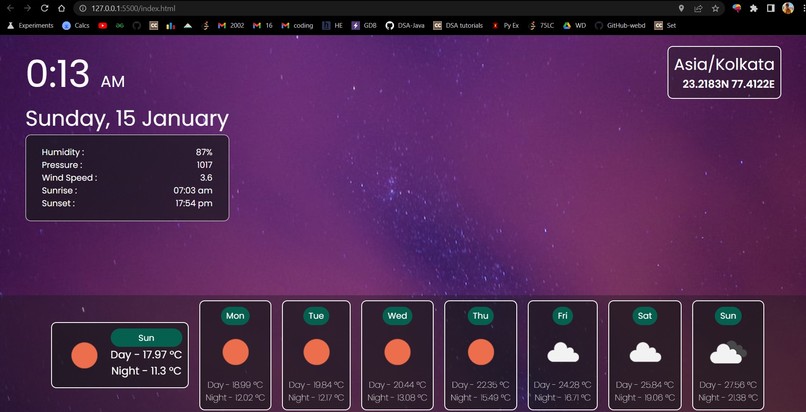Viewport: 806px width, 412px height.
Task: Go to the browser home page icon
Action: [61, 8]
